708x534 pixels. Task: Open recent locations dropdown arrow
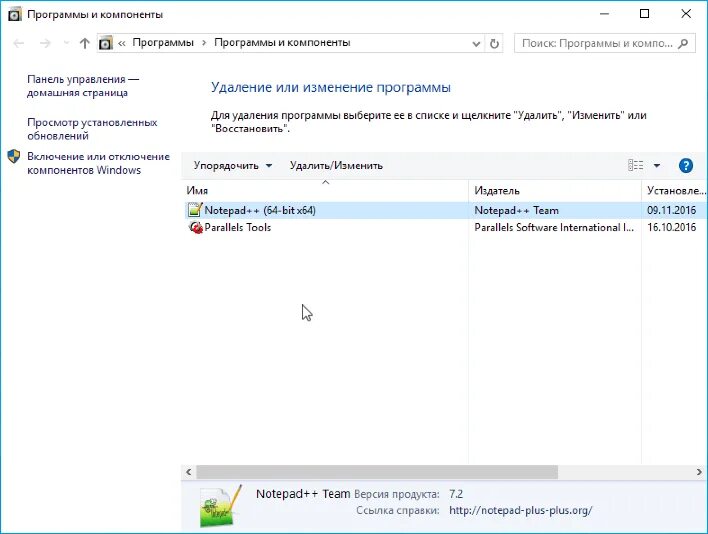point(66,43)
